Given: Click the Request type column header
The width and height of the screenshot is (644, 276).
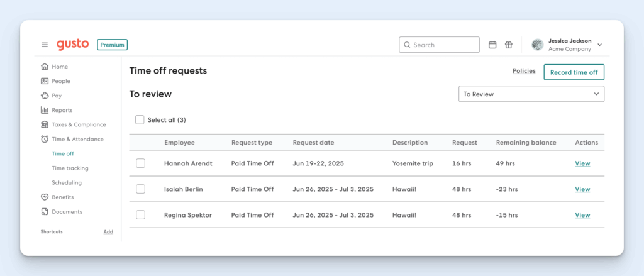Looking at the screenshot, I should (x=252, y=143).
